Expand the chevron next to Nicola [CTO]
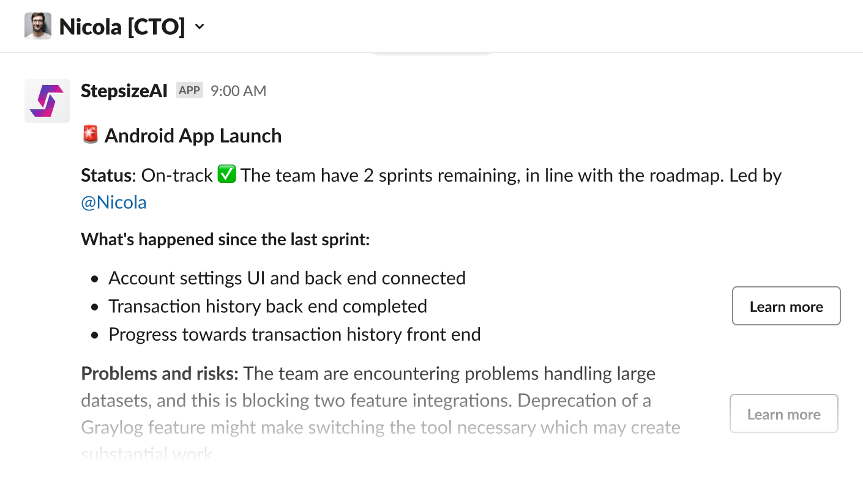 (199, 27)
